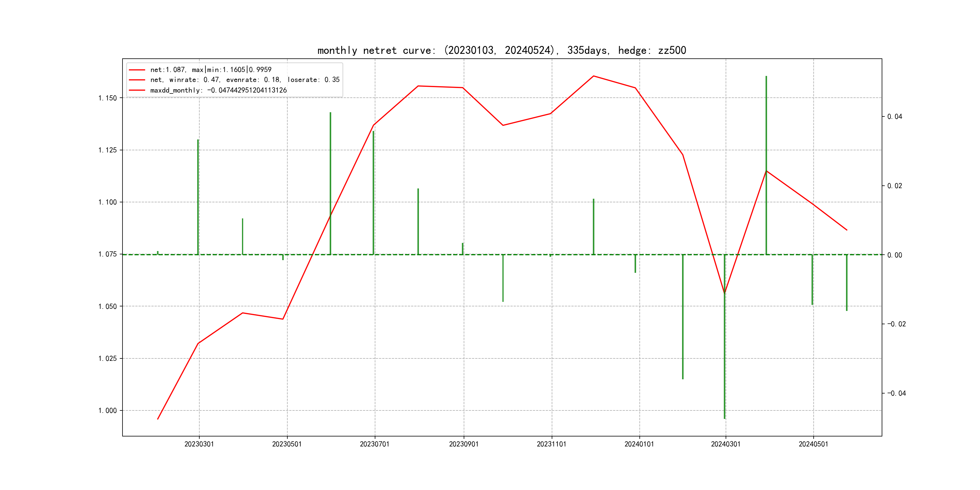Click the x-axis label 20240301
980x490 pixels.
[726, 444]
